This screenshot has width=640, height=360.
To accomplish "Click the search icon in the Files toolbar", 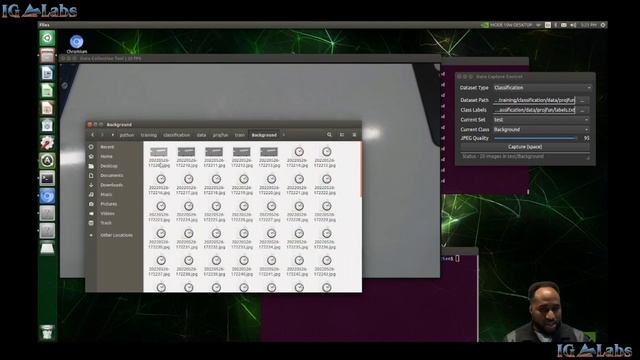I will (329, 135).
